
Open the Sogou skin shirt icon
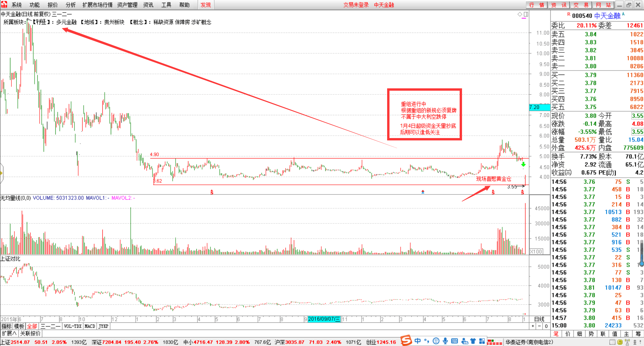coord(473,341)
